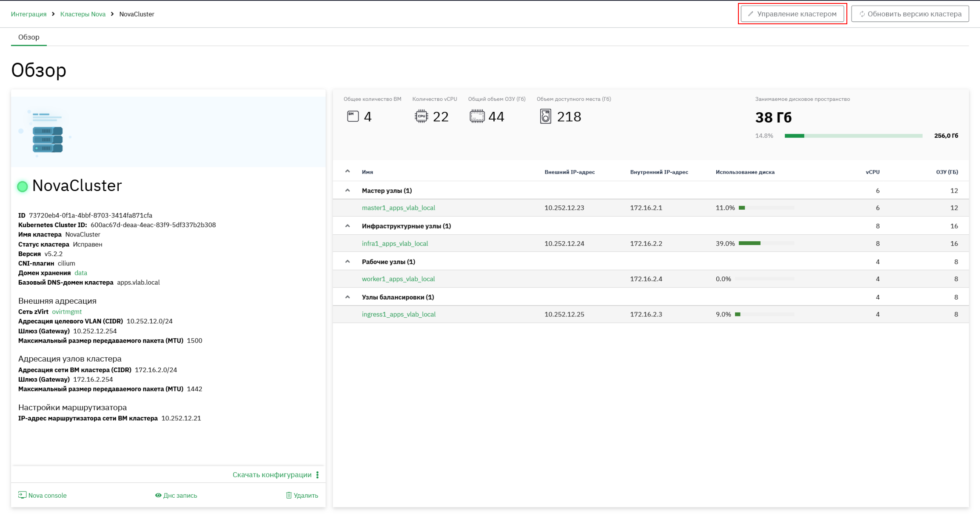Collapse the Узлы балансировки group
Image resolution: width=980 pixels, height=519 pixels.
348,297
